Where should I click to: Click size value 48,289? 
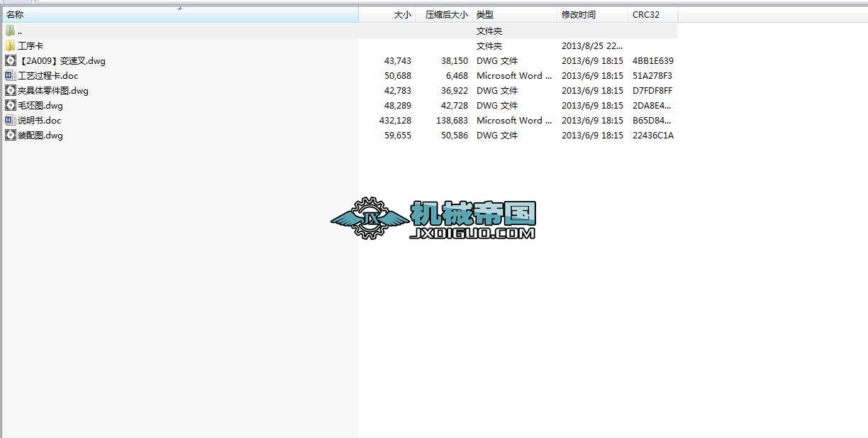pyautogui.click(x=398, y=106)
